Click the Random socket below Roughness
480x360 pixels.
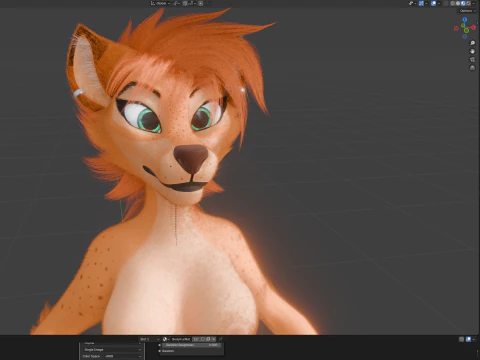(159, 351)
